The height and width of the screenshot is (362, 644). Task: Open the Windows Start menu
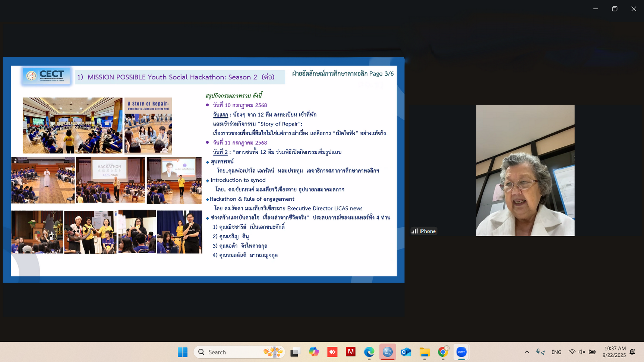click(x=183, y=352)
